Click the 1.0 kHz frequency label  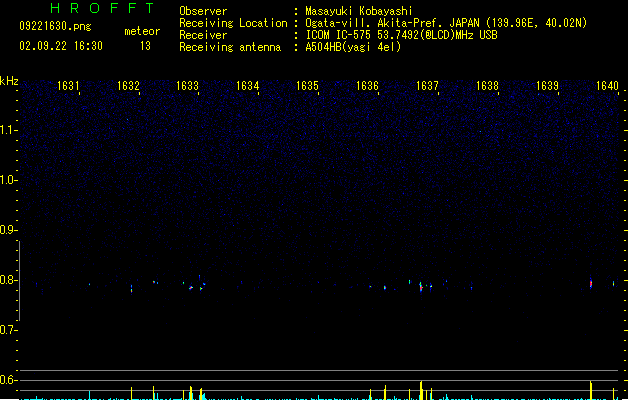click(x=8, y=180)
